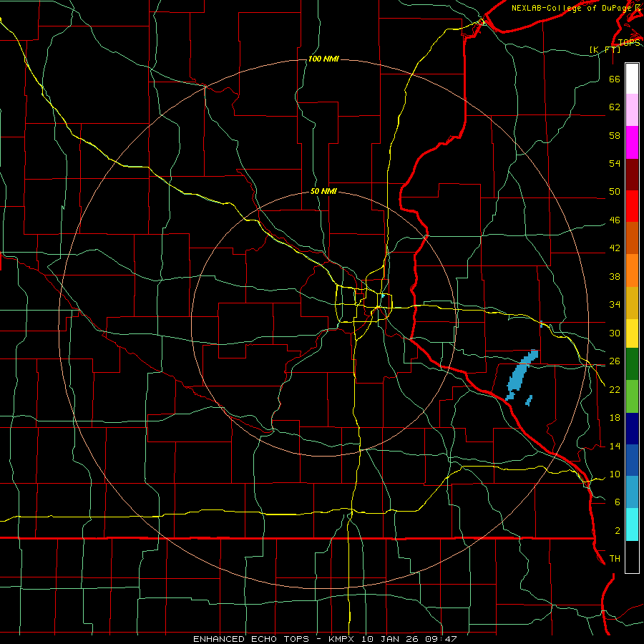
Task: Click the cyan swatch near the scale bottom
Action: pyautogui.click(x=632, y=525)
